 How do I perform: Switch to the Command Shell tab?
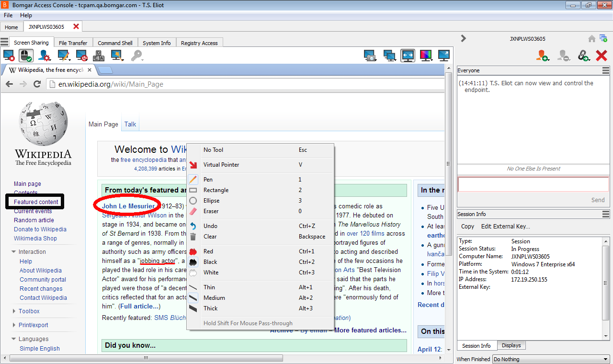(x=115, y=43)
